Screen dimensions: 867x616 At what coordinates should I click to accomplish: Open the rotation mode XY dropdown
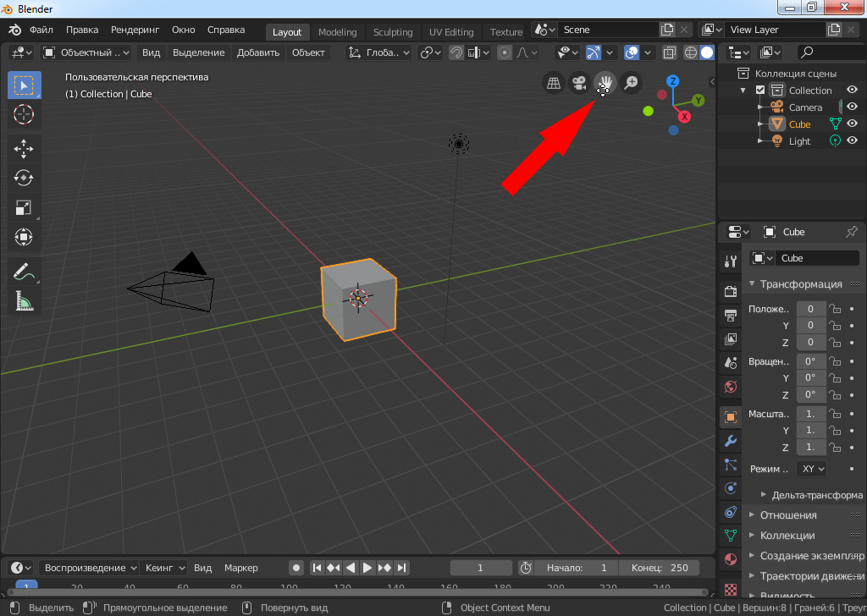813,469
